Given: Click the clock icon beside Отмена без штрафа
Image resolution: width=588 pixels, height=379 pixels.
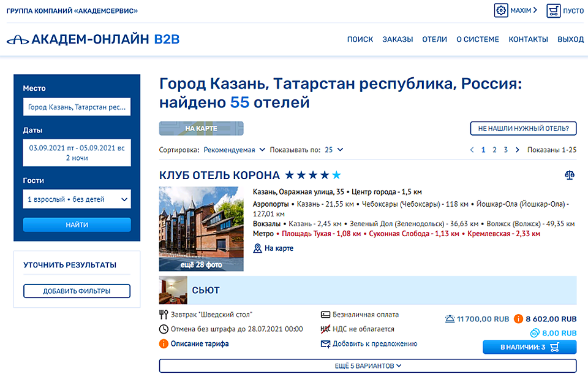Looking at the screenshot, I should pos(164,329).
